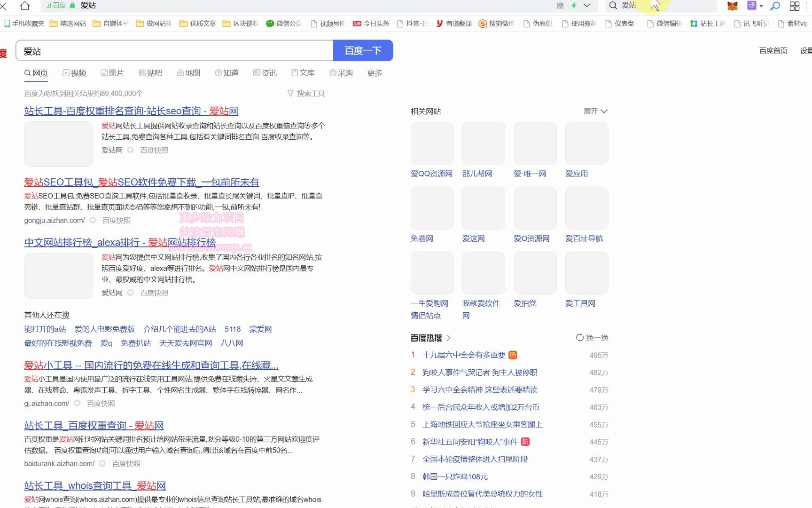Click related search 爱的人电影免费版
Screen dimensions: 812x508
tap(105, 329)
